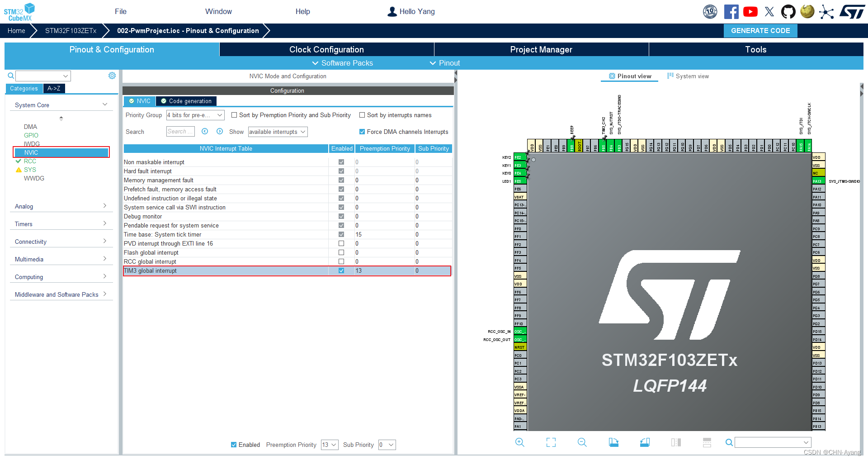Switch to Project Manager tab
The width and height of the screenshot is (868, 460).
point(541,49)
